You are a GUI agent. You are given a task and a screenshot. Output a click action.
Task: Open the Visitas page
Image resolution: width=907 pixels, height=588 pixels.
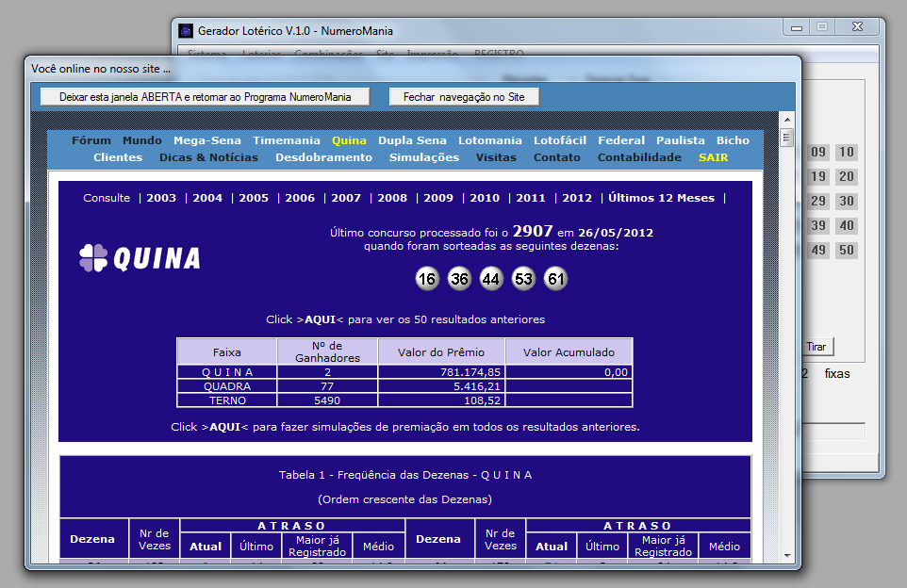click(x=496, y=157)
